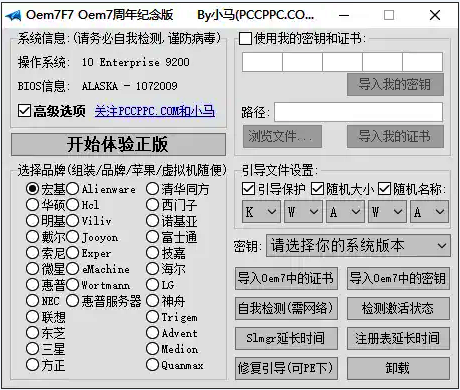This screenshot has height=390, width=460.
Task: Select the 神舟 radio button
Action: tap(152, 301)
